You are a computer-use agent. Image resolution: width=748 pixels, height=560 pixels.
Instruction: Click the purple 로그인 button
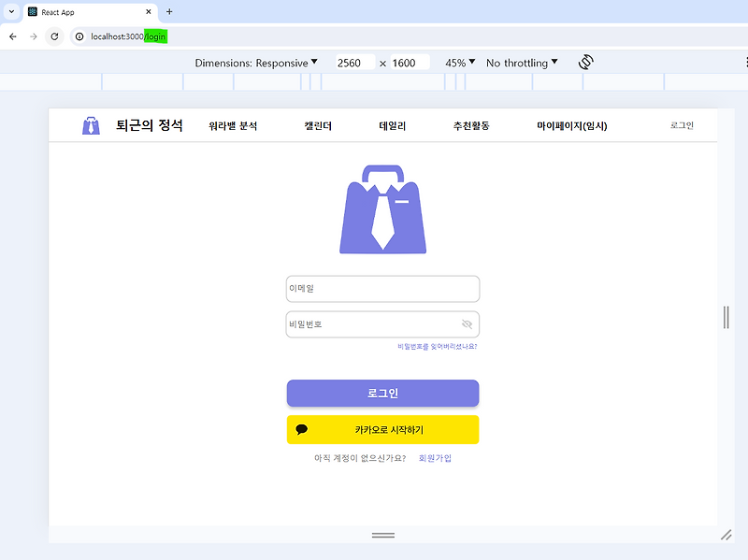point(383,394)
